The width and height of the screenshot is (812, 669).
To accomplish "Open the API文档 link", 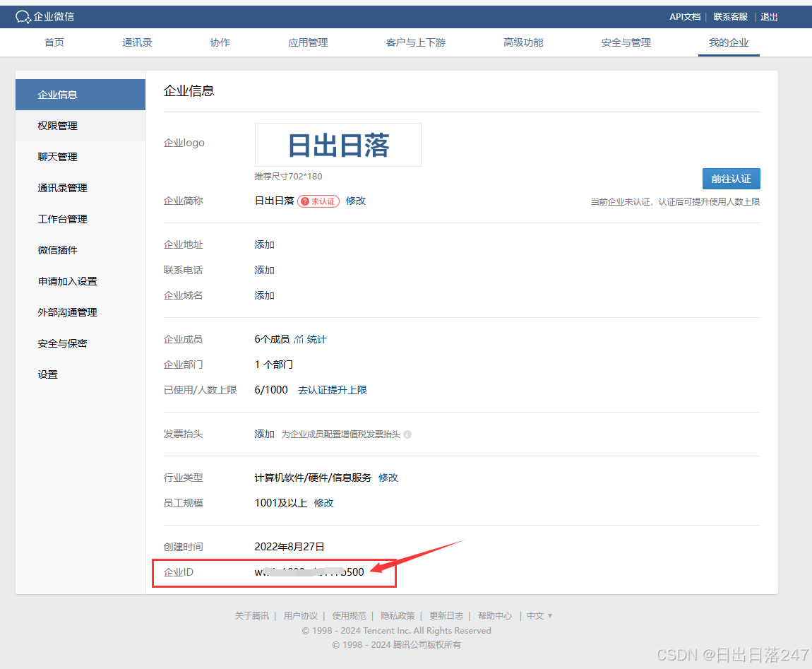I will [x=685, y=16].
